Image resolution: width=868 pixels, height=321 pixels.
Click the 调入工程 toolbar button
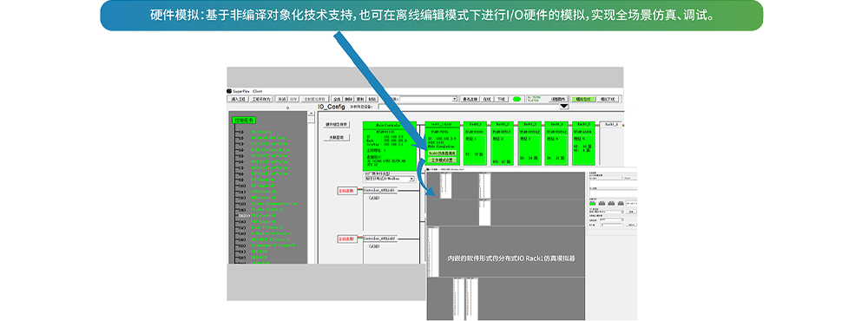pos(238,99)
